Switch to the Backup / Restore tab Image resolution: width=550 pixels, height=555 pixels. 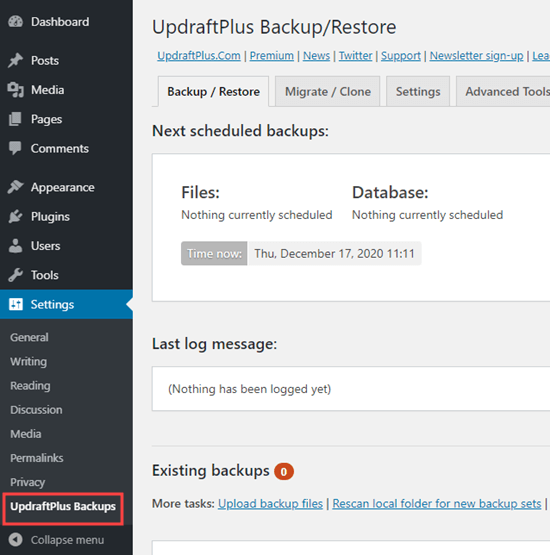click(213, 92)
